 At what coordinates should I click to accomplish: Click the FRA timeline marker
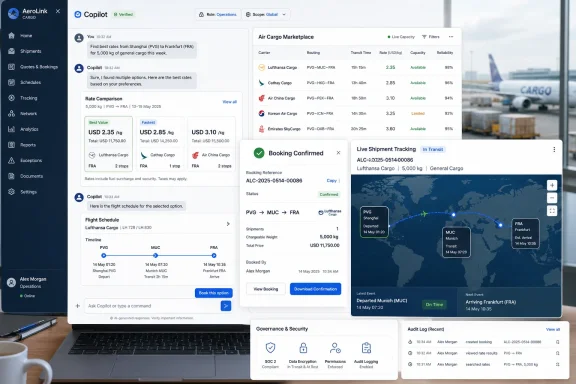click(214, 255)
